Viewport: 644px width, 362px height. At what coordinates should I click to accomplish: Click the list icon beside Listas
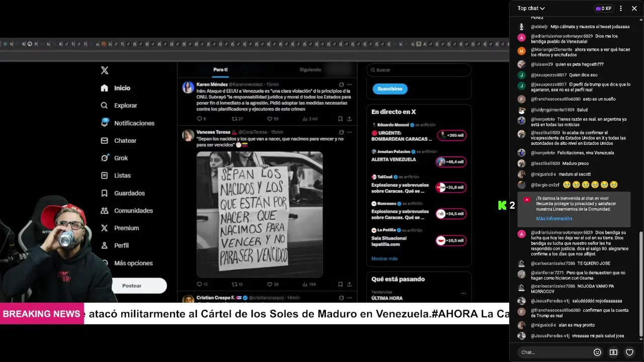tap(104, 175)
